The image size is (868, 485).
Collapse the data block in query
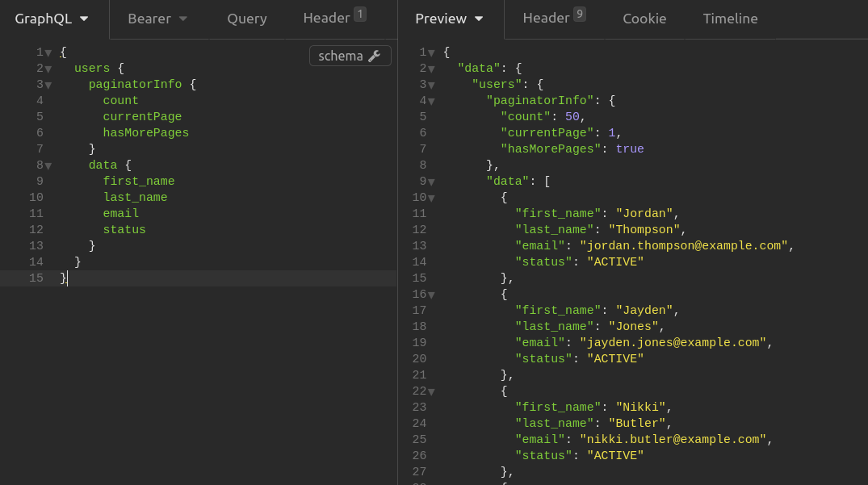[48, 166]
